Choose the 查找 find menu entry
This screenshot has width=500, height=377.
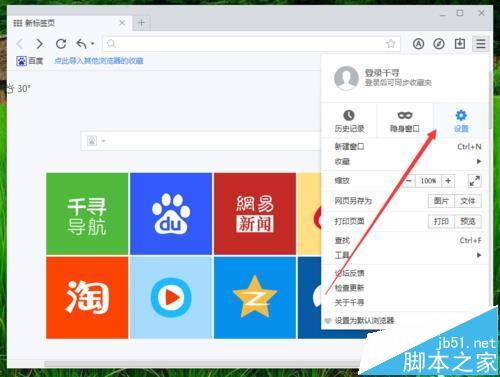[405, 240]
